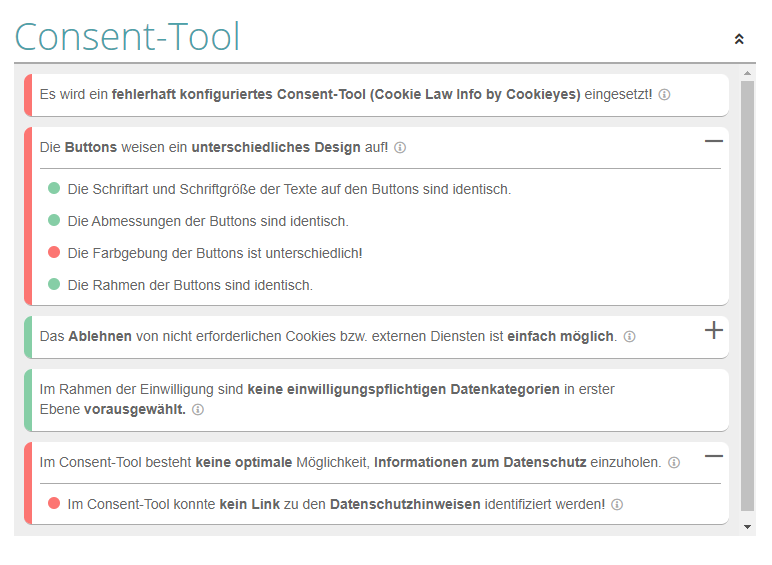Click info icon beside fehlerhaft konfiguriertes Consent-Tool message

coord(664,95)
